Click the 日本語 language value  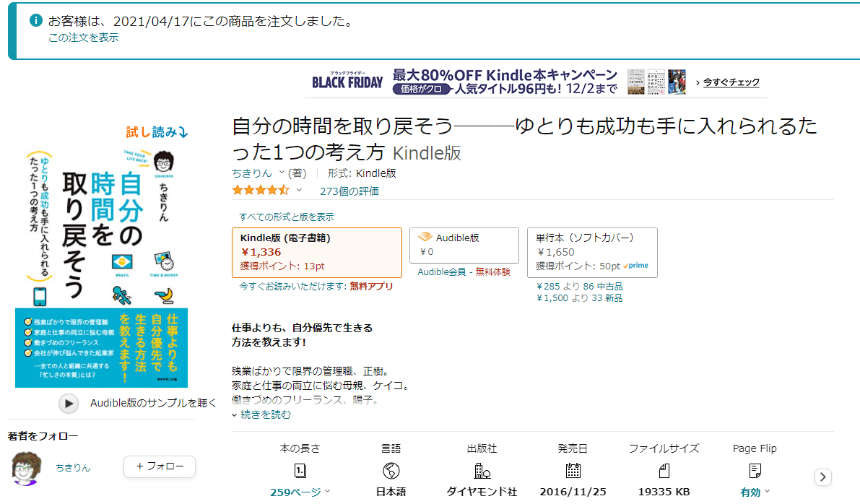pyautogui.click(x=391, y=492)
